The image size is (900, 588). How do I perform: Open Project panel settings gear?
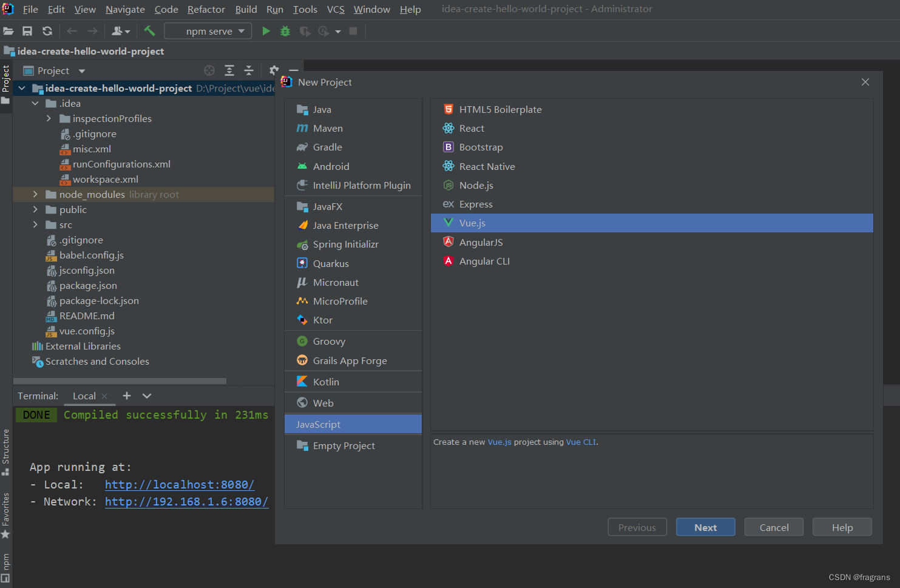click(273, 70)
